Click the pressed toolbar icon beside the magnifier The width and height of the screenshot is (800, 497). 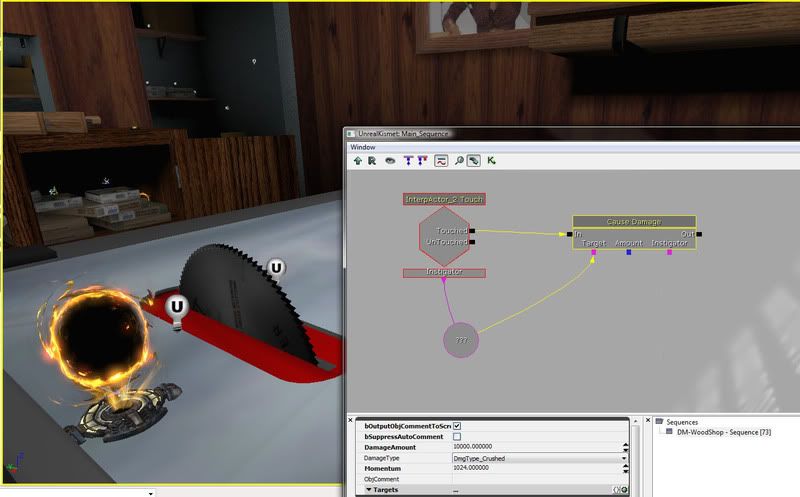473,161
